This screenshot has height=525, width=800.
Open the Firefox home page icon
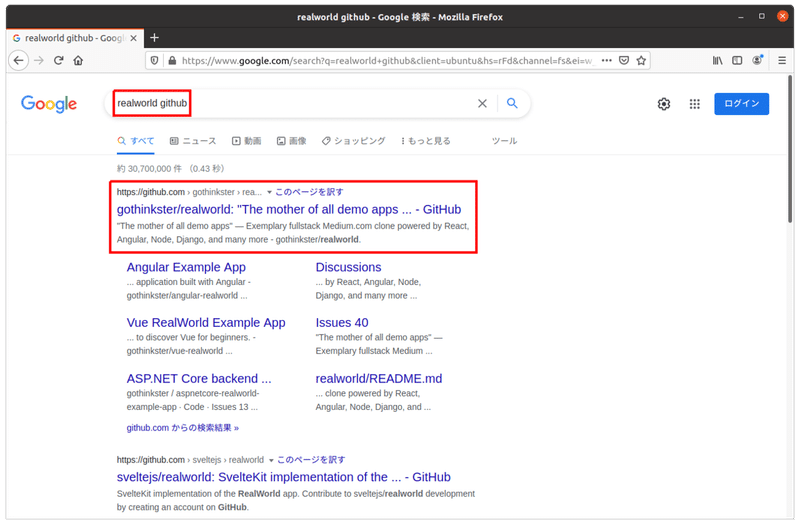pos(78,61)
